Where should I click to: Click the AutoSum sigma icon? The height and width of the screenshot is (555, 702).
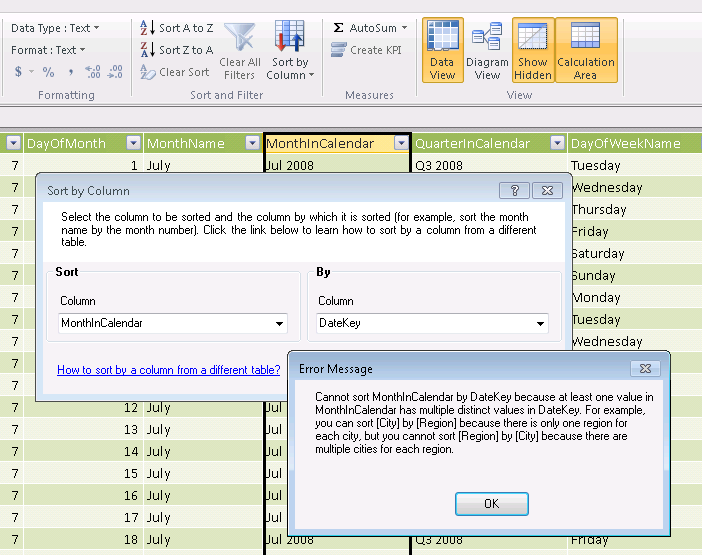(338, 28)
